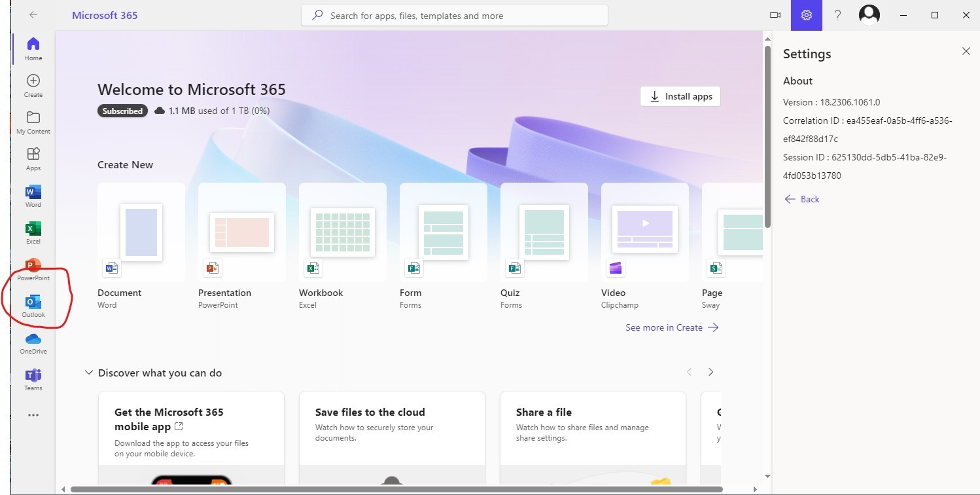Click the scroll down arrow of vertical scrollbar

click(x=768, y=477)
